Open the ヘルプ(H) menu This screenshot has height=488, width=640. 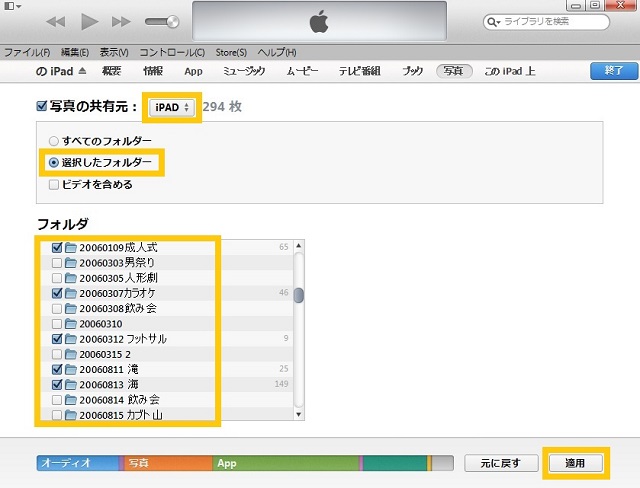pos(277,52)
